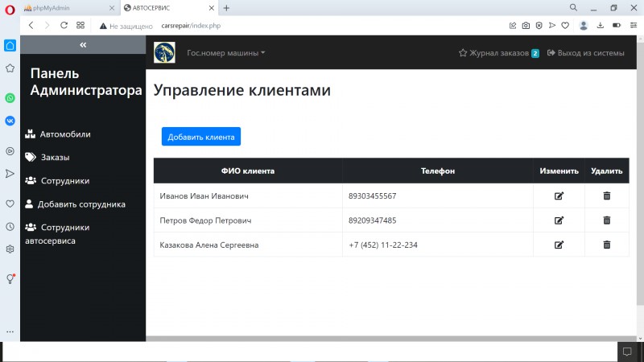Click Выход из системы
Viewport: 644px width, 362px height.
tap(586, 53)
